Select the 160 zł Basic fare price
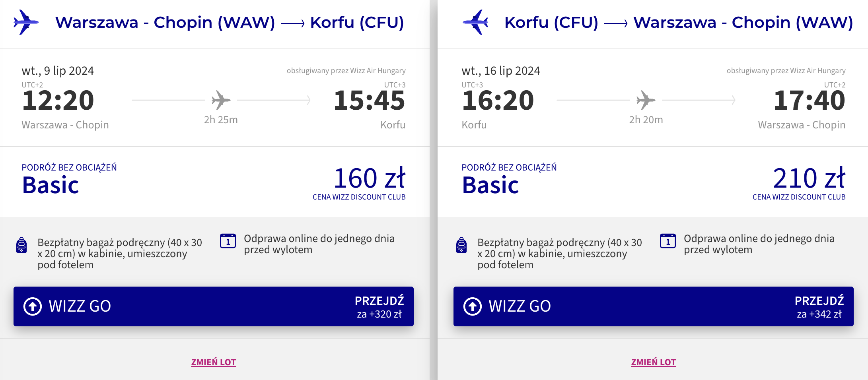 (370, 178)
